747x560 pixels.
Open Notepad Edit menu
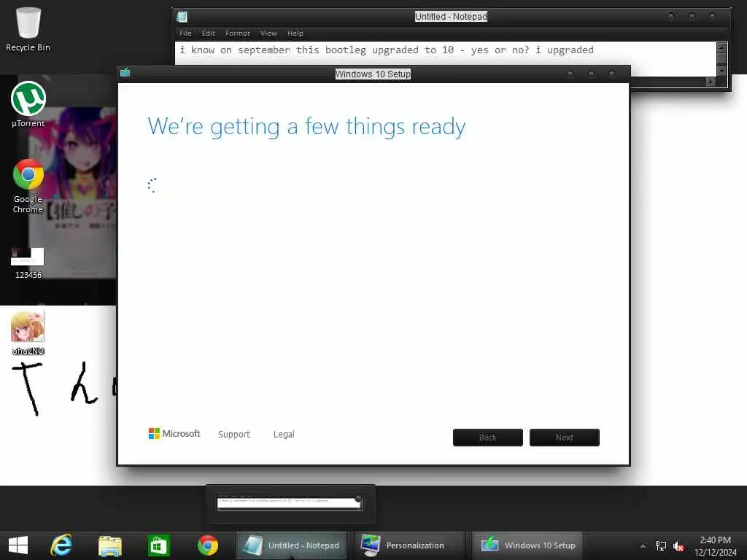point(208,34)
